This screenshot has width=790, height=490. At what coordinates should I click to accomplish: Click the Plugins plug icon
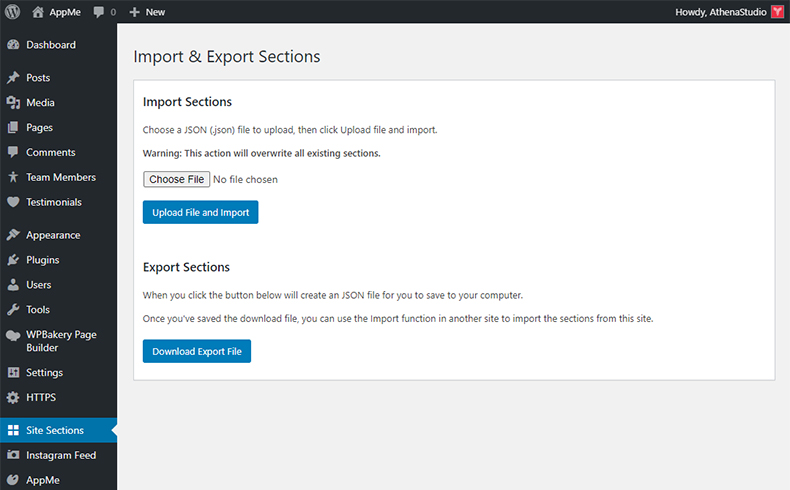tap(13, 260)
